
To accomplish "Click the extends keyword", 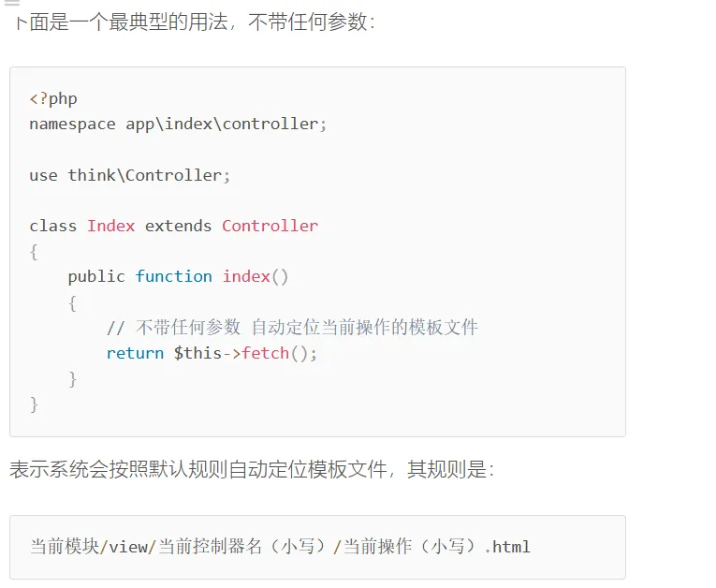I will pyautogui.click(x=178, y=226).
